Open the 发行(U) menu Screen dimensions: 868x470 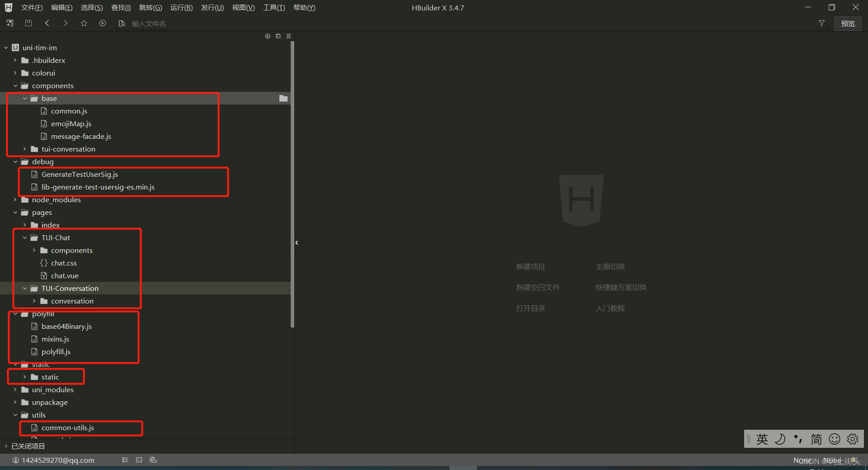tap(212, 8)
